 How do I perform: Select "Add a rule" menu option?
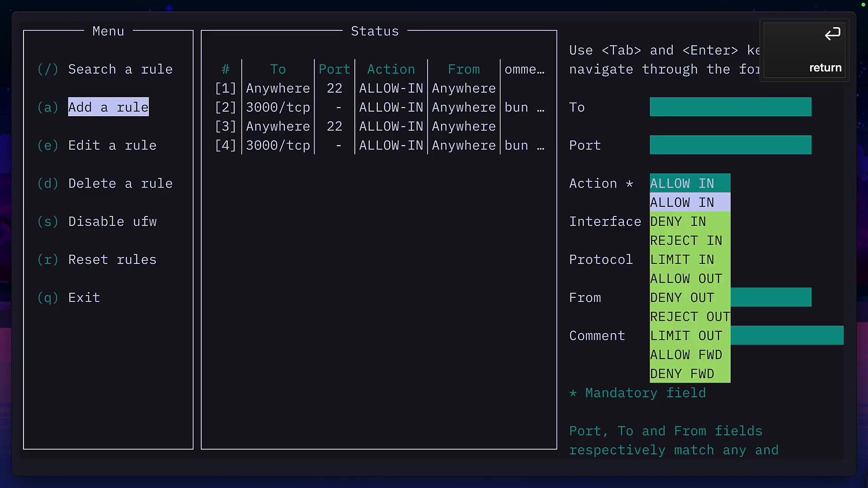pyautogui.click(x=108, y=107)
